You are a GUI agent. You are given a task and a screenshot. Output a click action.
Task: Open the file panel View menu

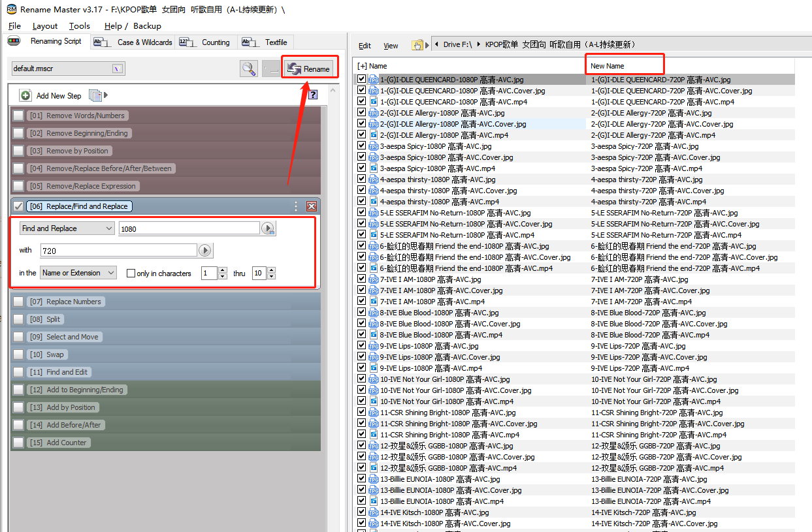coord(391,46)
